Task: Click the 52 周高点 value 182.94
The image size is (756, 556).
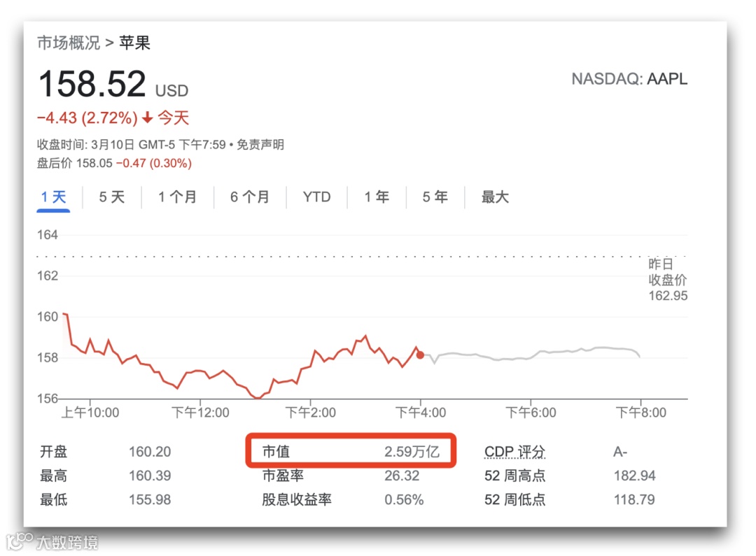Action: point(634,476)
